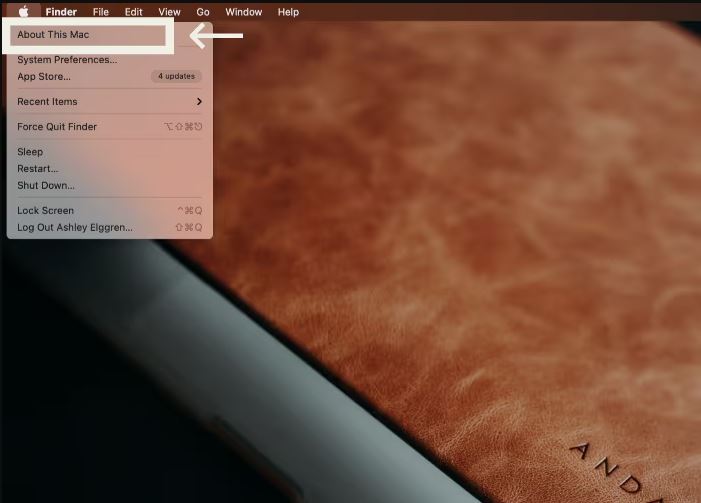Open the Edit menu
The height and width of the screenshot is (503, 701).
point(134,12)
